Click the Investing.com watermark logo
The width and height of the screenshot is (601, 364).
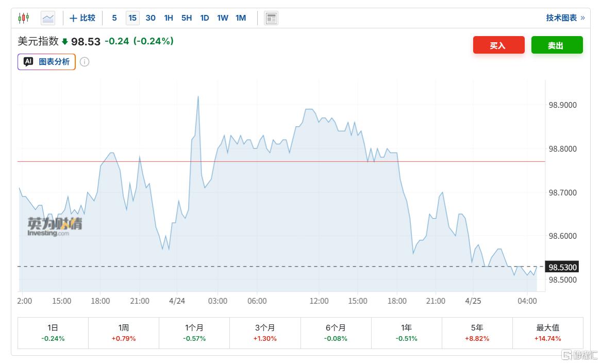[x=55, y=226]
